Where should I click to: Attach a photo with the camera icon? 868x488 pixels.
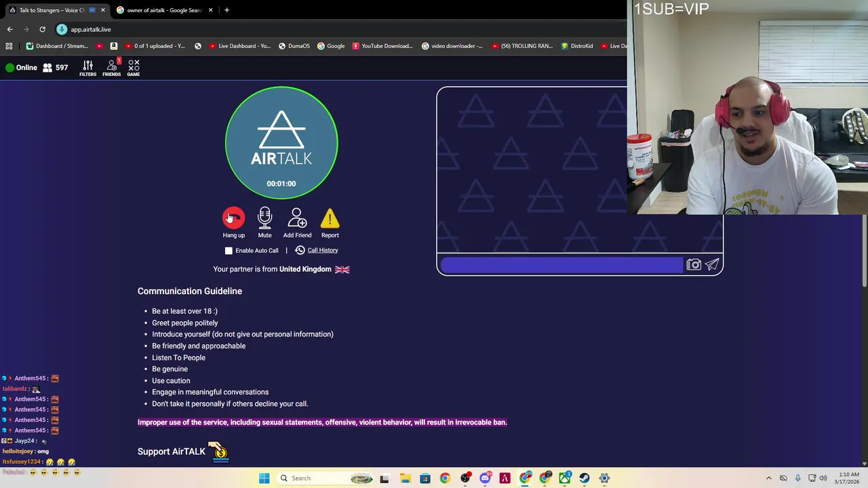pos(693,265)
